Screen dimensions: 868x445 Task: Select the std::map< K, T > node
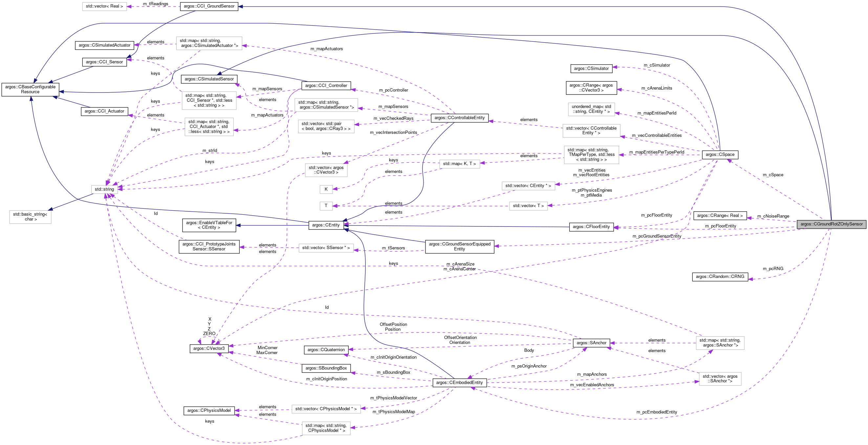[460, 164]
